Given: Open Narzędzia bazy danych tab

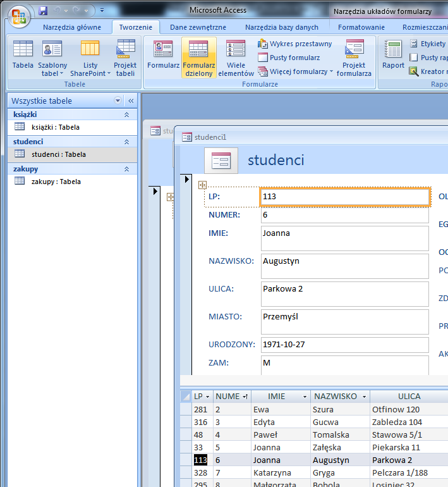Looking at the screenshot, I should click(x=282, y=27).
